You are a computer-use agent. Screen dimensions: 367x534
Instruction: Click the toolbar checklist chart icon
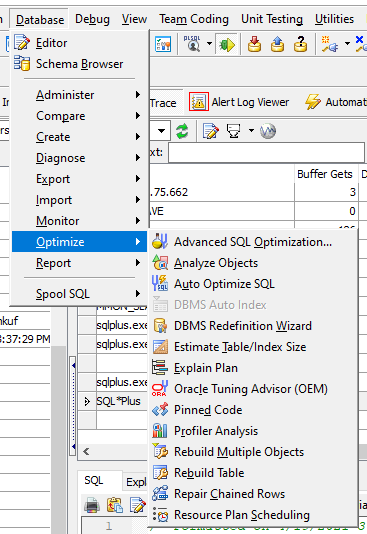click(x=163, y=44)
